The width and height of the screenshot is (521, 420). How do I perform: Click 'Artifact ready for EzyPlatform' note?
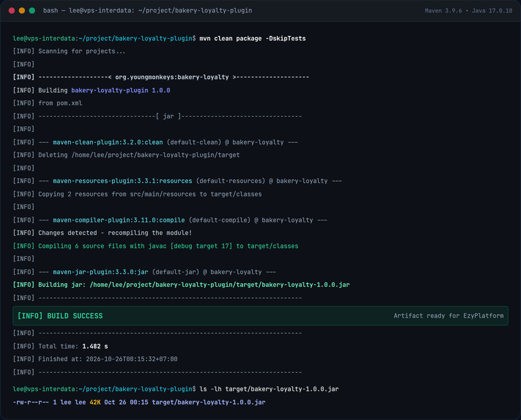point(448,316)
